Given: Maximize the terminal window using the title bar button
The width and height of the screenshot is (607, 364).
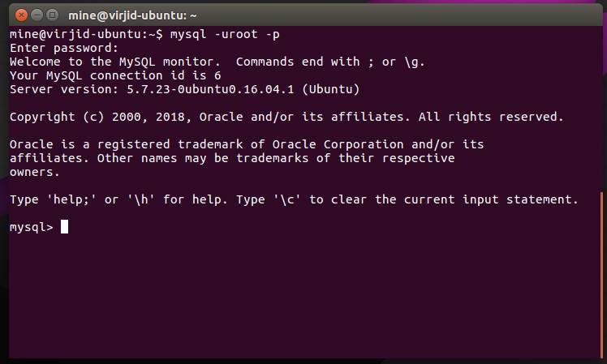Looking at the screenshot, I should point(52,15).
